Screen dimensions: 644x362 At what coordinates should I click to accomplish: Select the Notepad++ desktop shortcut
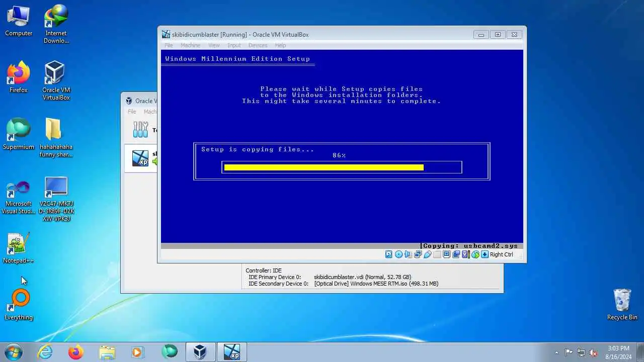pos(19,248)
